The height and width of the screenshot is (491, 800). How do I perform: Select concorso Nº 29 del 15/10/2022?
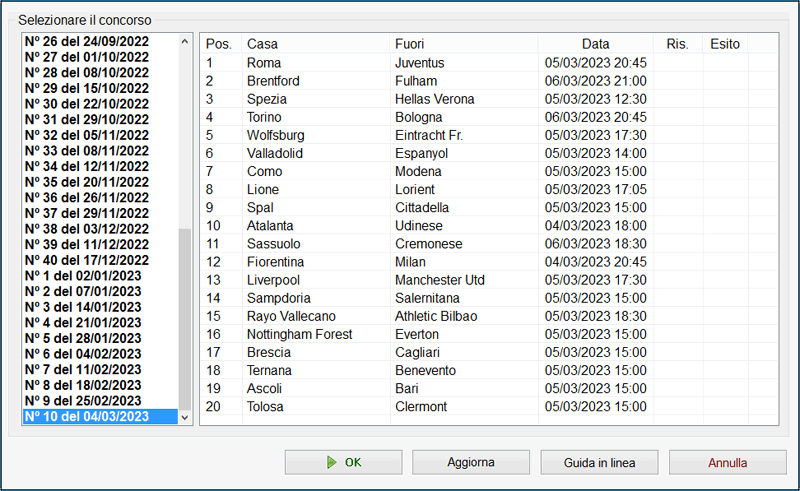click(x=101, y=88)
